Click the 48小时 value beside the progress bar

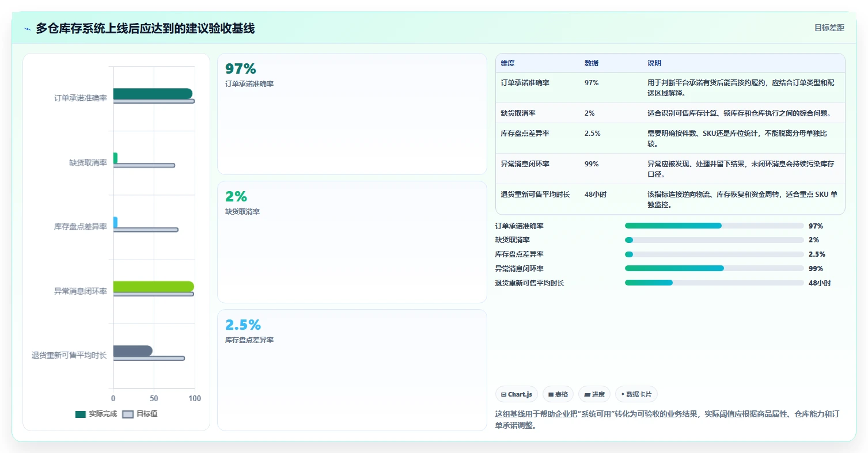(x=820, y=283)
